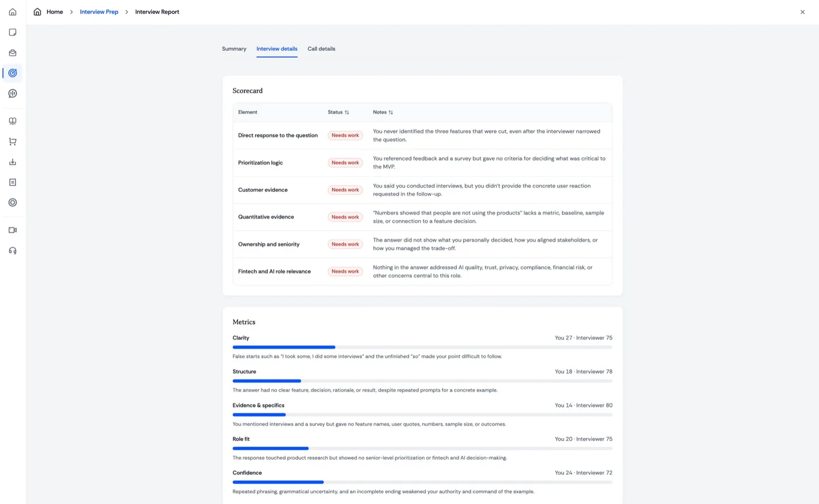Click the concentric circle icon in sidebar
The width and height of the screenshot is (819, 504).
pyautogui.click(x=13, y=202)
